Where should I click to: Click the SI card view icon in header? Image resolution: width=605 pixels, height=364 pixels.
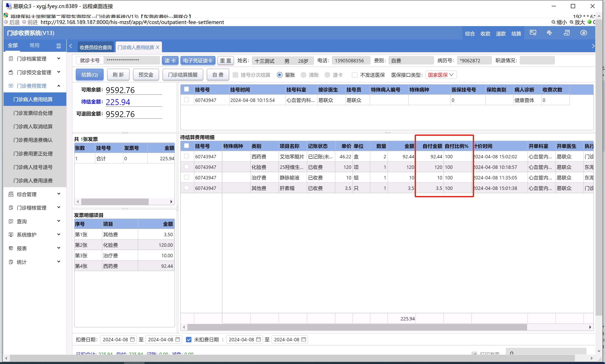[533, 33]
